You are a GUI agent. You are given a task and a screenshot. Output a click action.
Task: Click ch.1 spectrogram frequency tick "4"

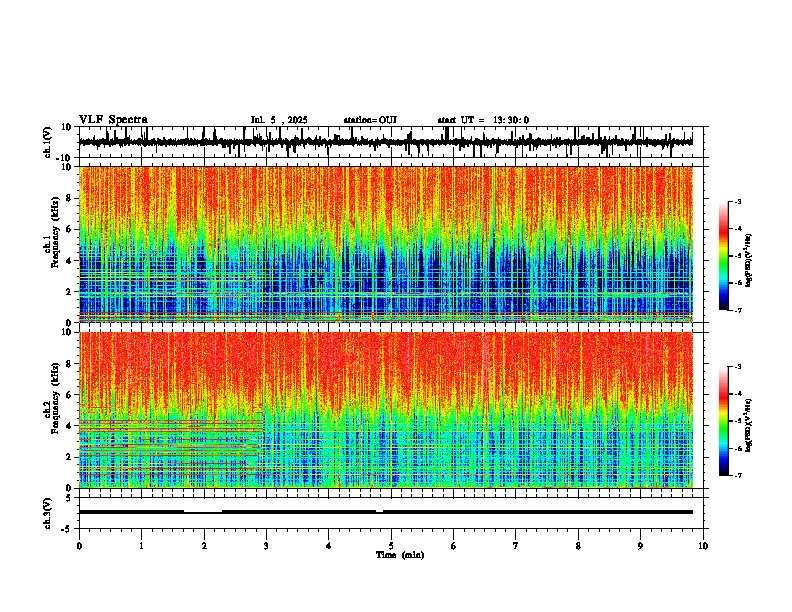click(70, 261)
